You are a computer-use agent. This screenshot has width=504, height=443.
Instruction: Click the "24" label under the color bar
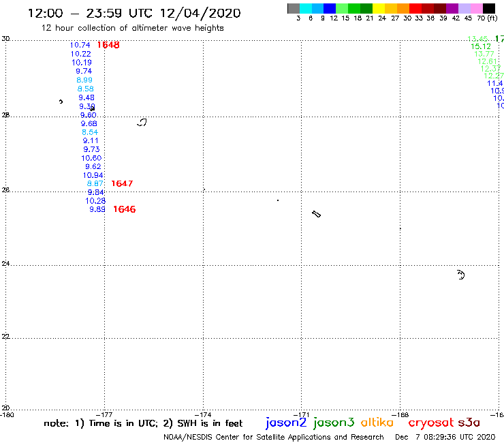(x=382, y=18)
